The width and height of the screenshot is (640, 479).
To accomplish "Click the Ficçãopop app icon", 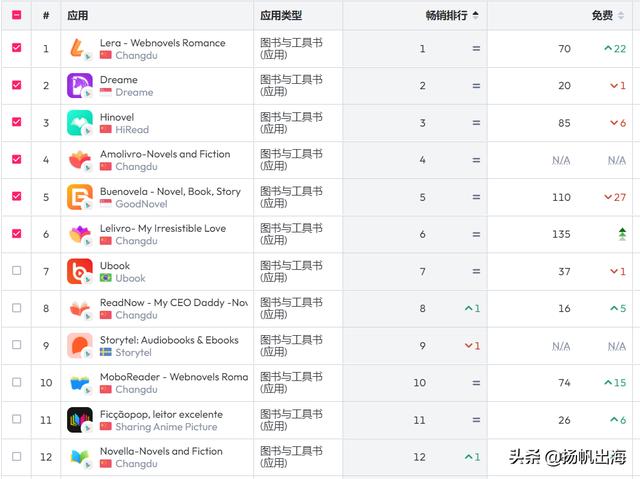I will [79, 420].
